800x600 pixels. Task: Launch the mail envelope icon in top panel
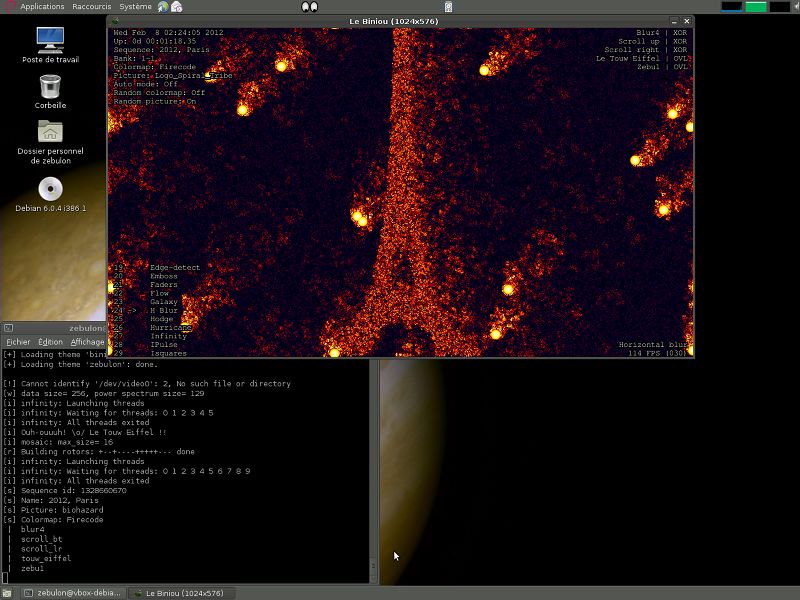[x=177, y=7]
